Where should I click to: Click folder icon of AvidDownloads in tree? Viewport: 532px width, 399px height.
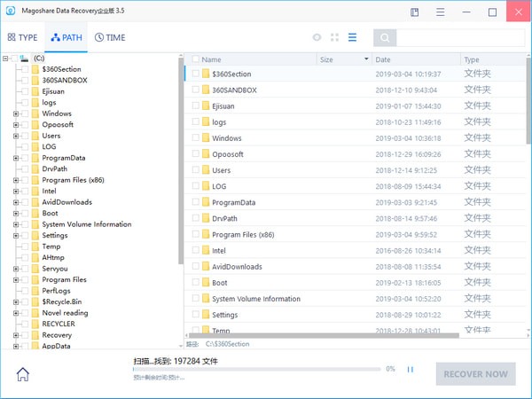point(35,202)
